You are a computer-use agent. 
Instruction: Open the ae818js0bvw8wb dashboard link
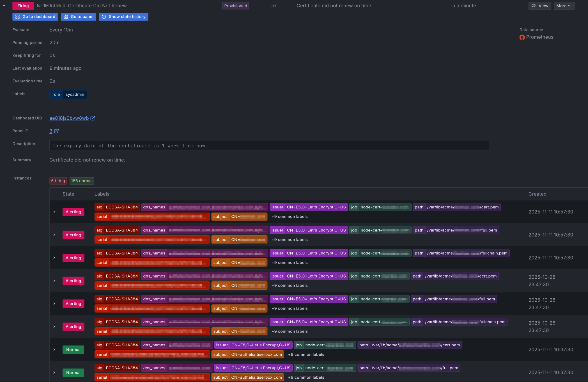click(69, 118)
